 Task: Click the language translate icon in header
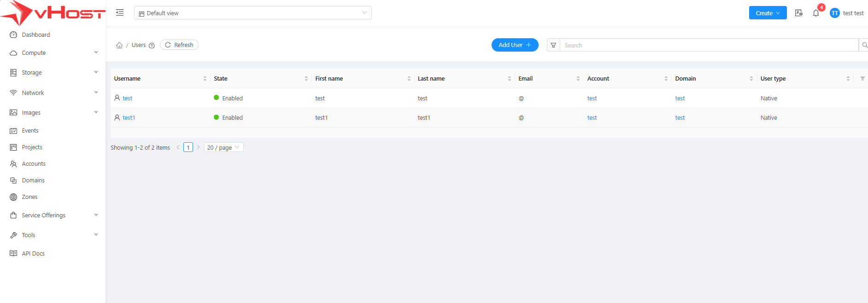tap(799, 13)
